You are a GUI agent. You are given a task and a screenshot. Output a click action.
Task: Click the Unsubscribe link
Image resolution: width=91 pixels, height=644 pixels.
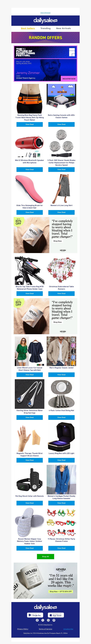pos(68,629)
